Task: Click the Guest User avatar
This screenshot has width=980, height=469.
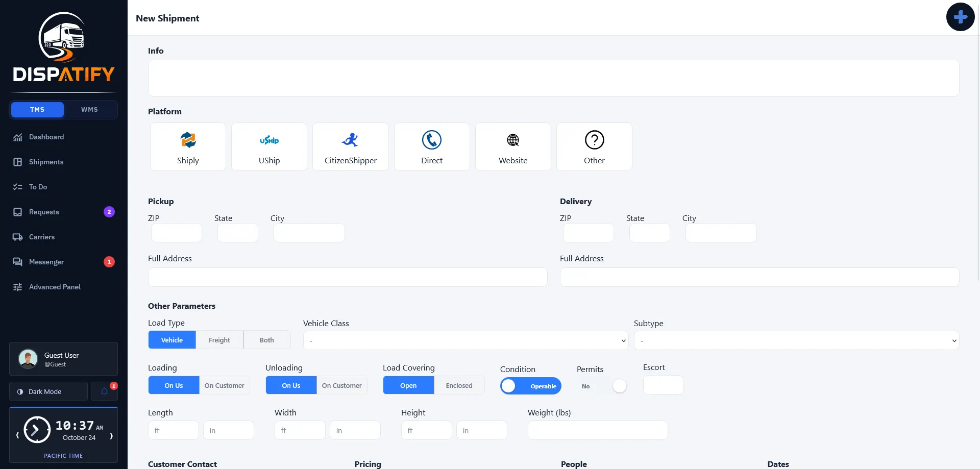Action: 28,359
